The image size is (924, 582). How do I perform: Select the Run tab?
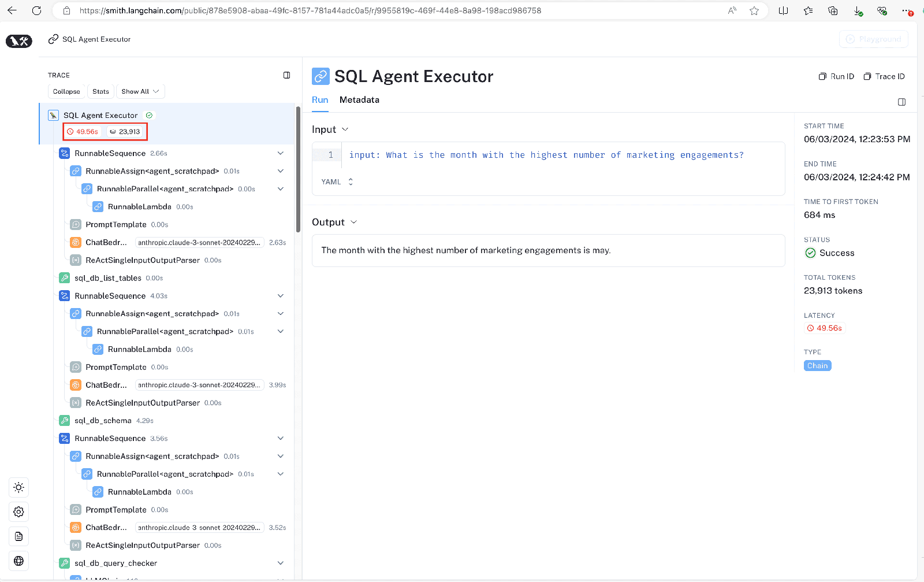click(320, 100)
